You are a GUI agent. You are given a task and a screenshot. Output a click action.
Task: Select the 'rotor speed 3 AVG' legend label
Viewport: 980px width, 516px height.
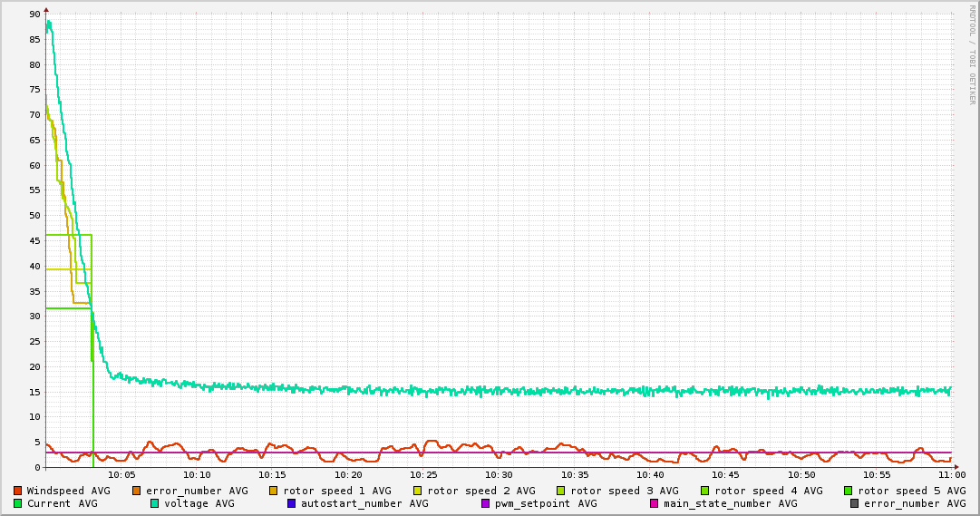click(x=624, y=491)
